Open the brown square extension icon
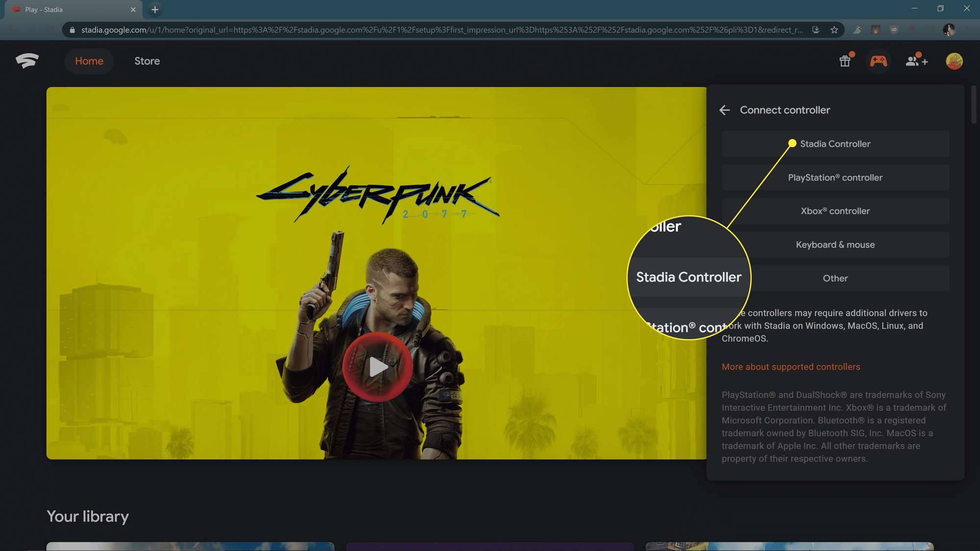980x551 pixels. click(x=876, y=30)
